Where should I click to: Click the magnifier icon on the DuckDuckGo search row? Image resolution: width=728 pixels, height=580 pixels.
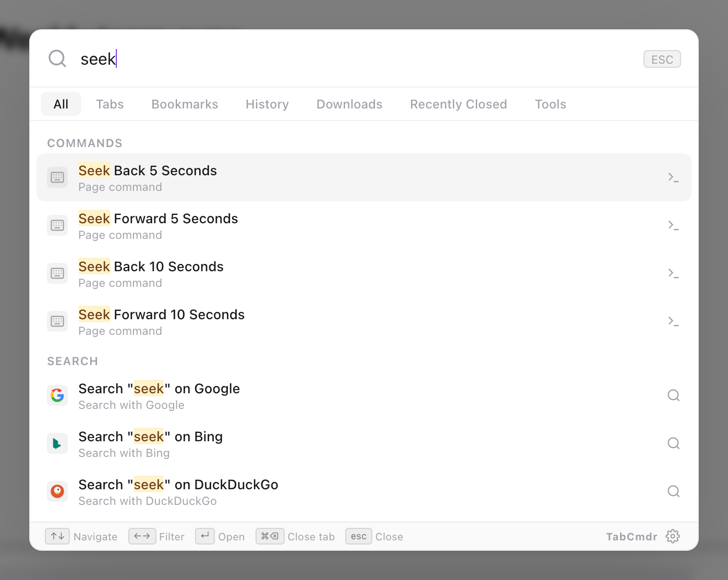[x=674, y=491]
